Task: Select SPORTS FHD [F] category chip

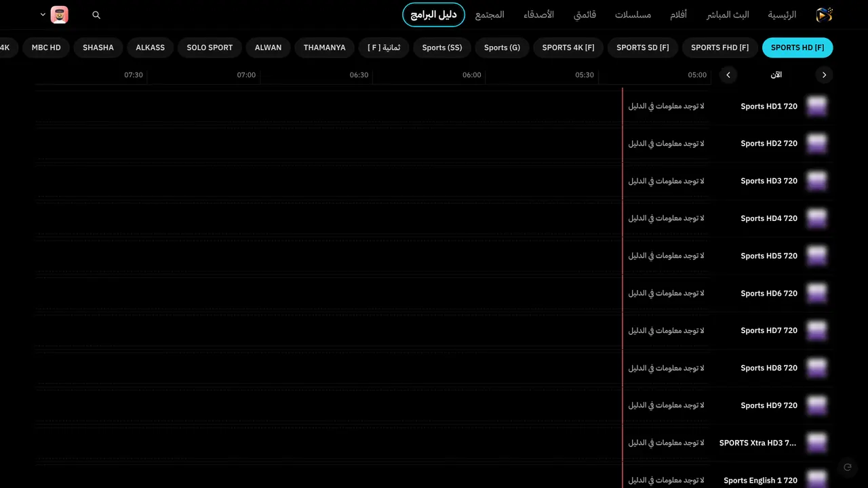Action: pos(720,47)
